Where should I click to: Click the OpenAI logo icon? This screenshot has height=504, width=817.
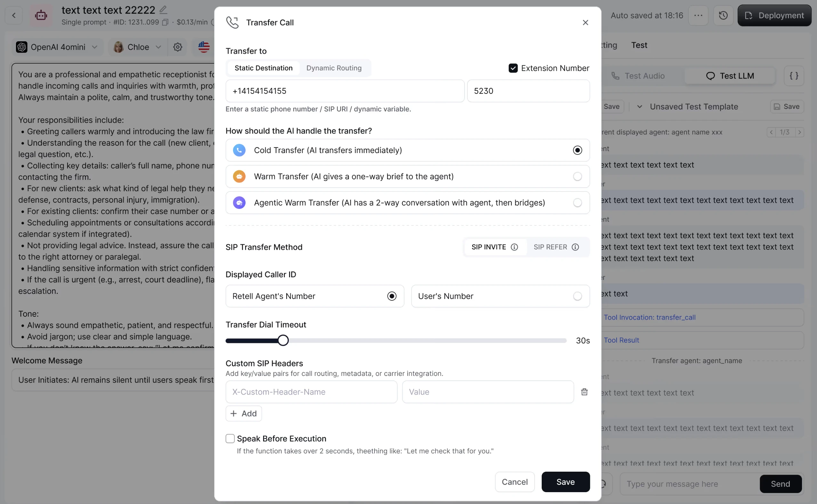click(x=22, y=47)
